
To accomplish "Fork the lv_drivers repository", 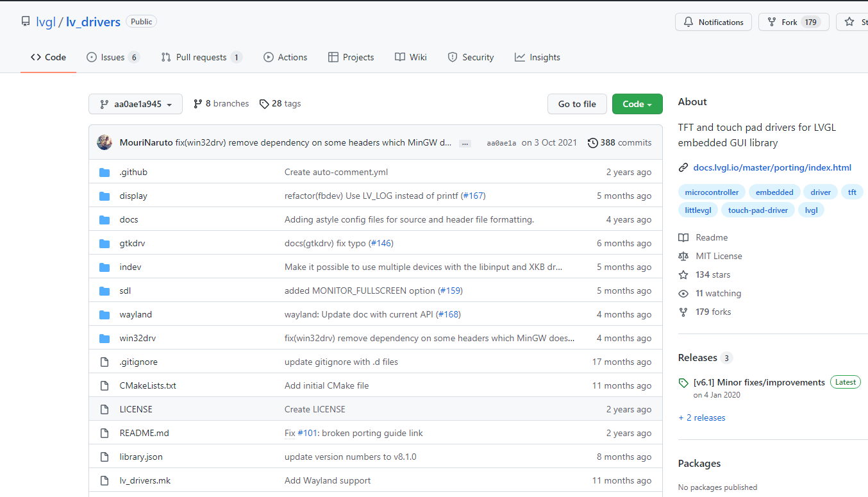I will pyautogui.click(x=793, y=21).
